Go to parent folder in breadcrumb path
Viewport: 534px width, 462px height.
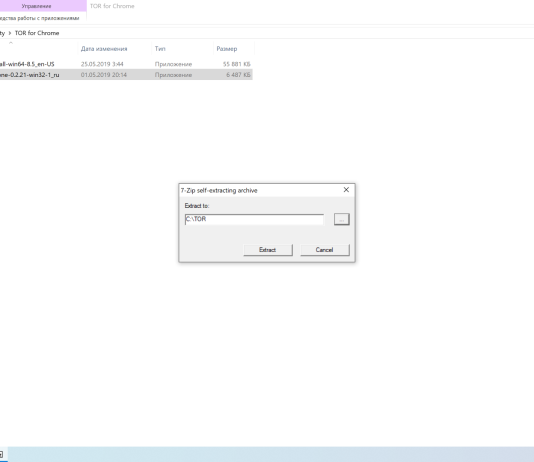pos(2,33)
